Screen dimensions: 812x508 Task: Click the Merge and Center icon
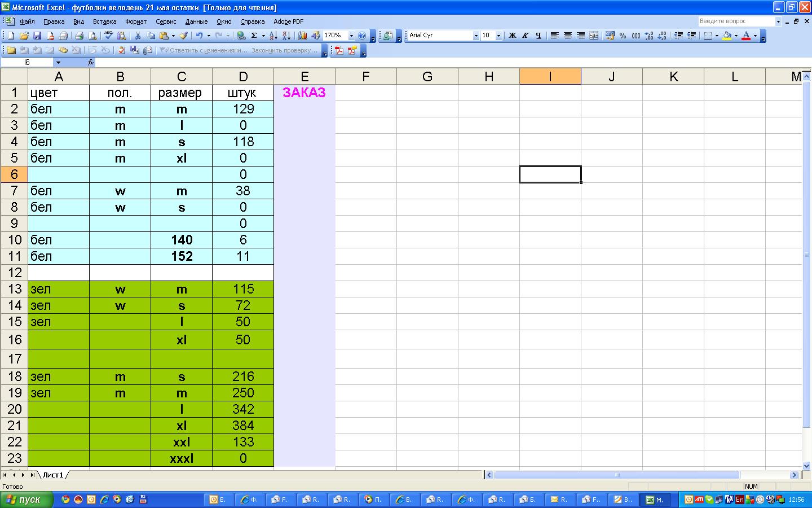(x=594, y=36)
